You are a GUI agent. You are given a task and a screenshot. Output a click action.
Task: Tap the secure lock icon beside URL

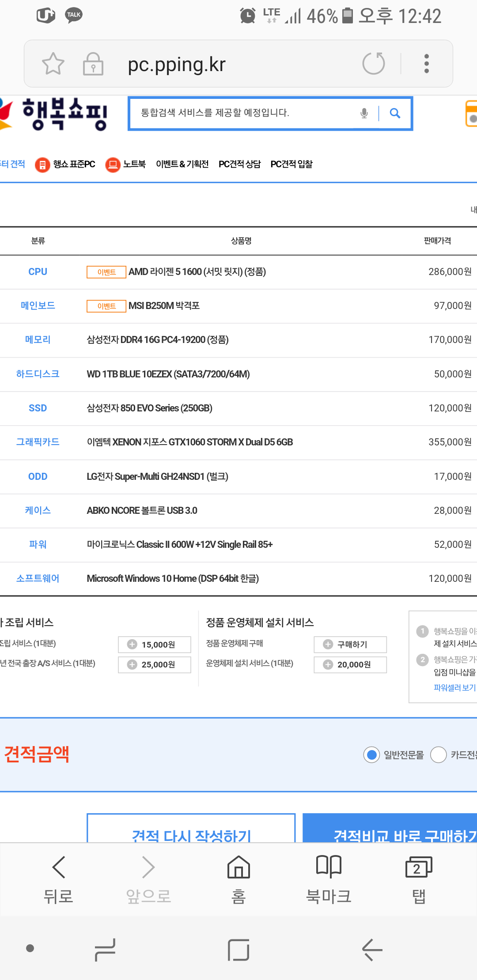[93, 64]
